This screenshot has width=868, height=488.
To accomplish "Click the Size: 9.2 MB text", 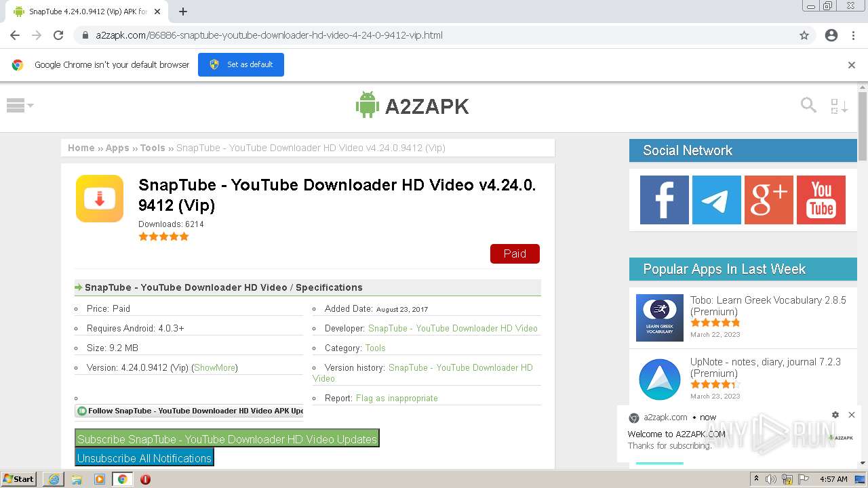I will coord(113,348).
